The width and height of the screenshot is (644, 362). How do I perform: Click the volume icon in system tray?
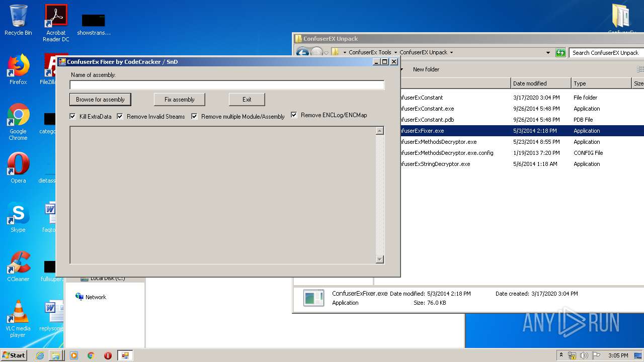tap(584, 355)
